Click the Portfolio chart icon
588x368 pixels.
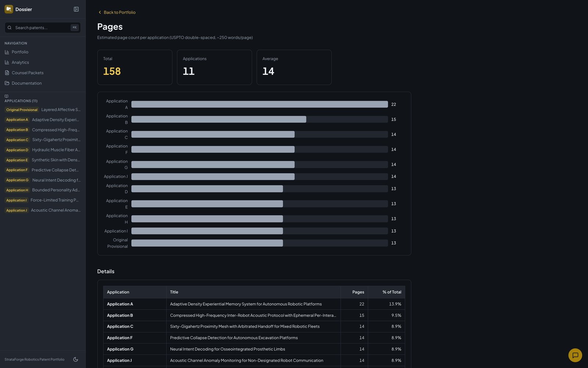(7, 52)
